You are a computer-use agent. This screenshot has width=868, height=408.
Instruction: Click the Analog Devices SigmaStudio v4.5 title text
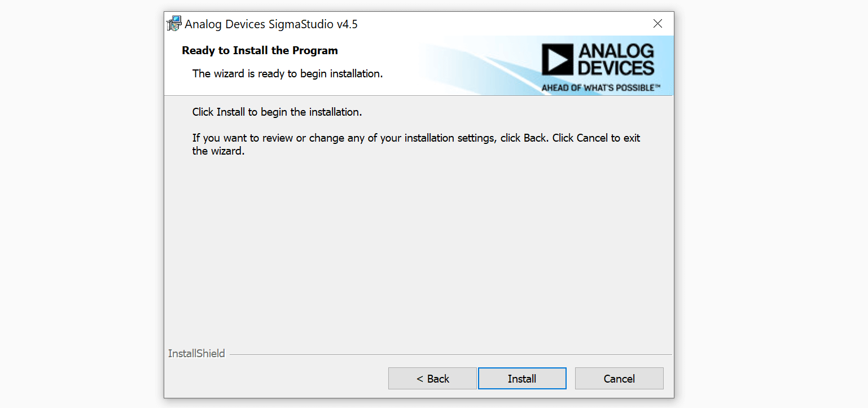click(x=271, y=24)
